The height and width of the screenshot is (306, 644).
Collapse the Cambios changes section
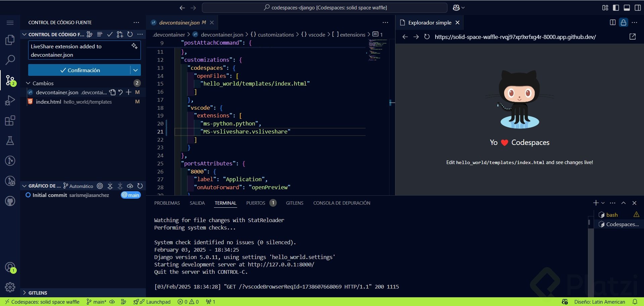[x=28, y=83]
